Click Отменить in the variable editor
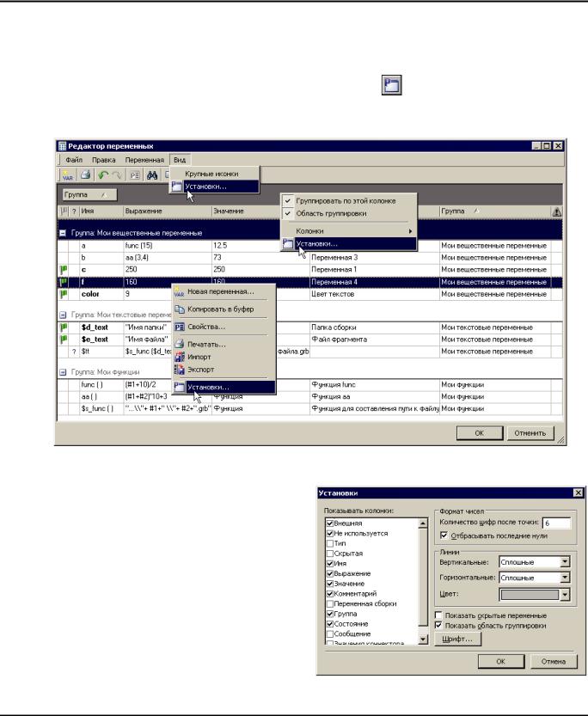 (x=530, y=433)
